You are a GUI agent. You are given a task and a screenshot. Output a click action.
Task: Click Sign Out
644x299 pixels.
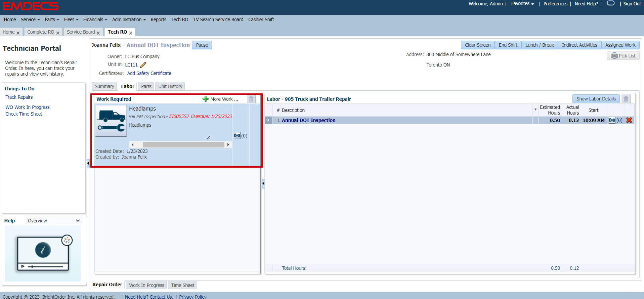[632, 4]
